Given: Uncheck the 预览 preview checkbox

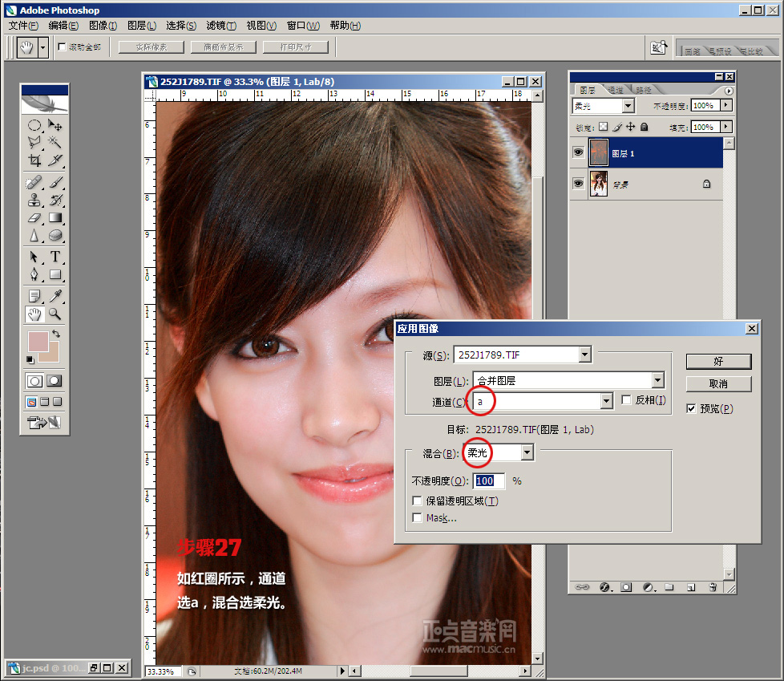Looking at the screenshot, I should [691, 408].
